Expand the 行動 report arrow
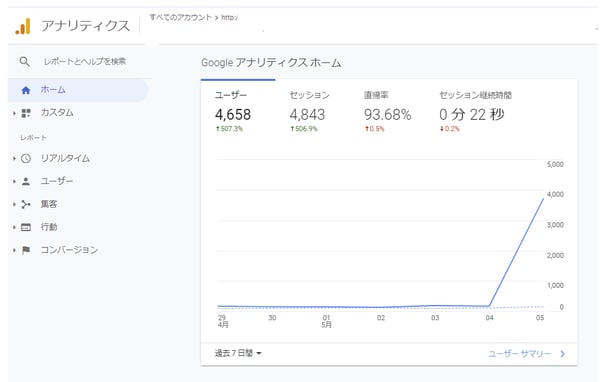The height and width of the screenshot is (382, 600). [14, 227]
